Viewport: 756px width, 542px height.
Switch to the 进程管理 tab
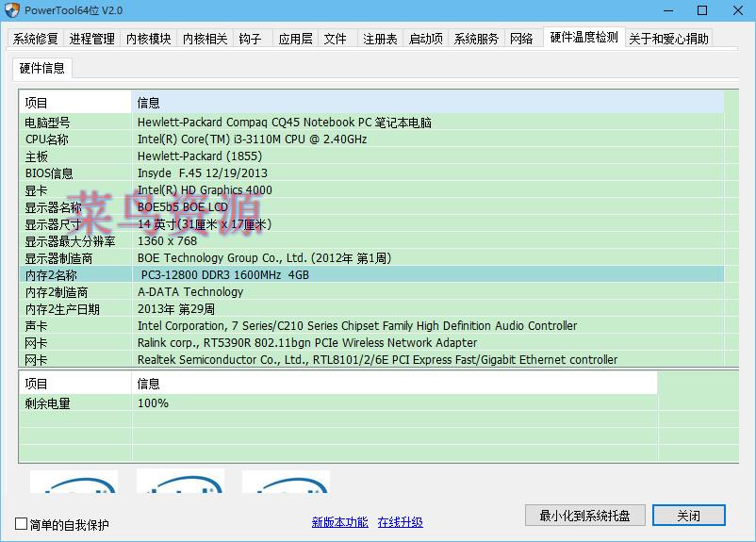click(x=92, y=39)
